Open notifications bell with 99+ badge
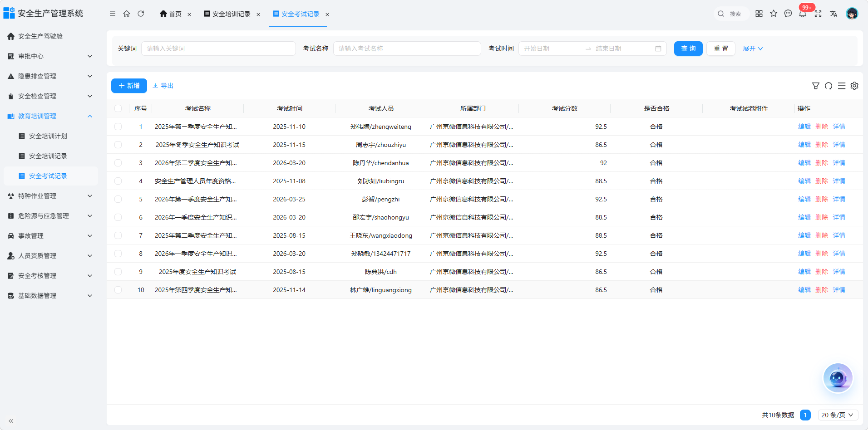868x430 pixels. click(803, 14)
